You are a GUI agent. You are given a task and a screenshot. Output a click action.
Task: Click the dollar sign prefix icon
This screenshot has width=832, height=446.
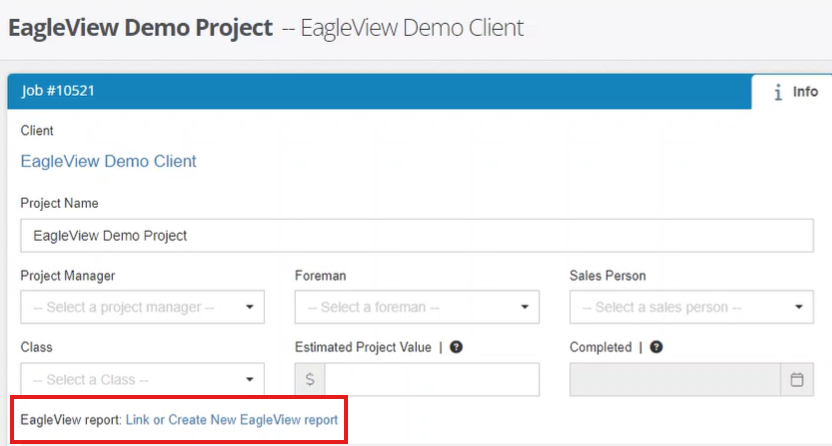point(310,379)
